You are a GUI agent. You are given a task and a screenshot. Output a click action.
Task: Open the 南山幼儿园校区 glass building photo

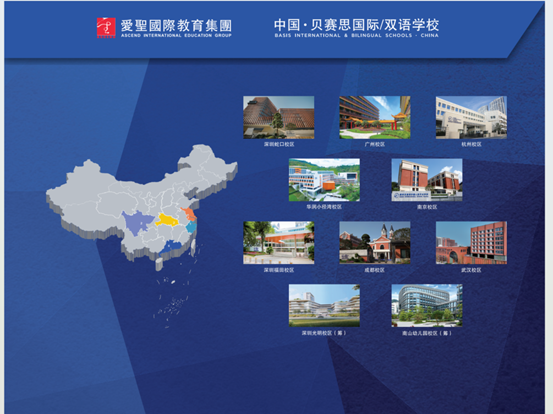(x=427, y=305)
